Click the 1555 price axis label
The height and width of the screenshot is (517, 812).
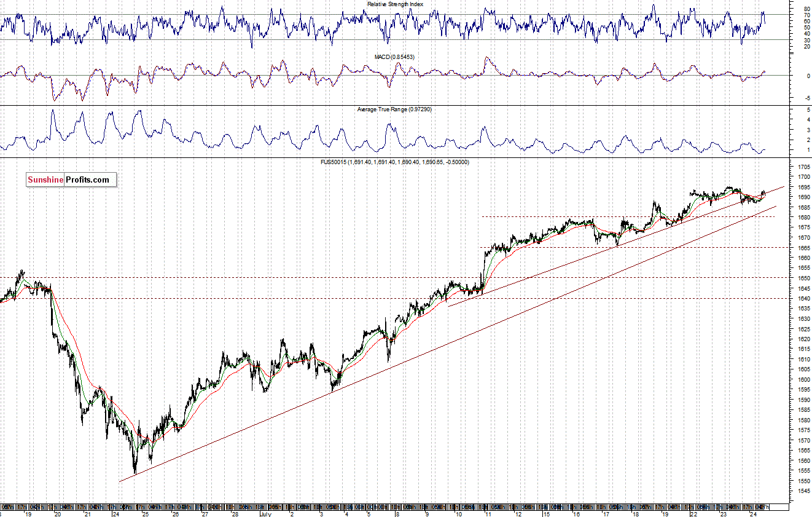point(803,471)
